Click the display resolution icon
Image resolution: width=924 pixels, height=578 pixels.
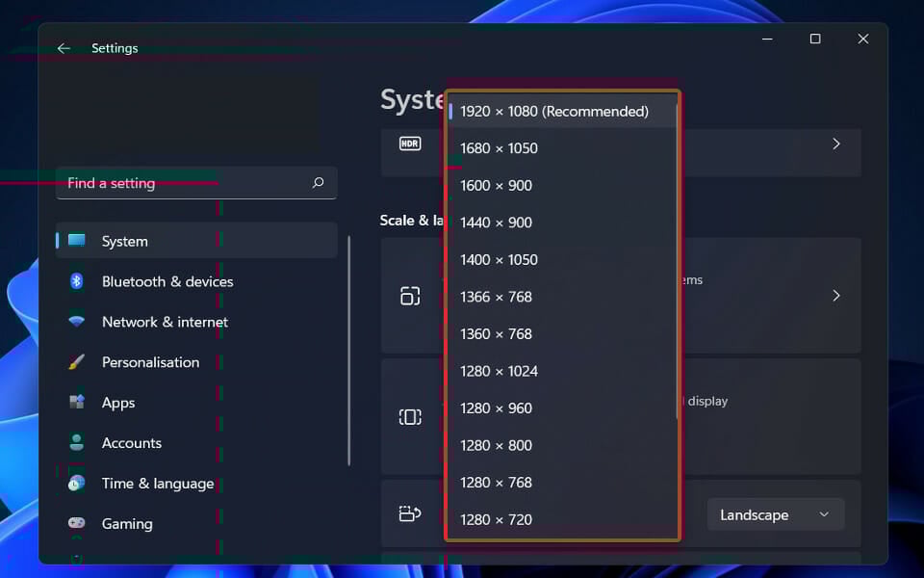[410, 417]
